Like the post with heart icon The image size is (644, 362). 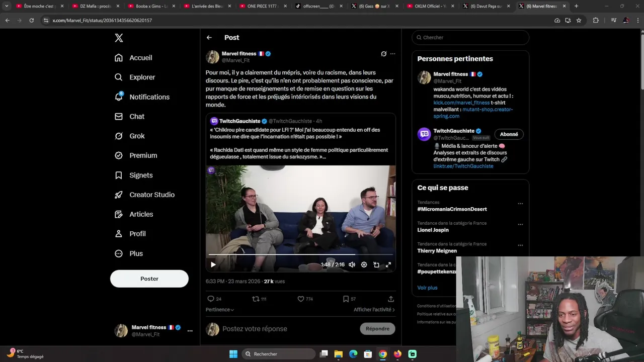pyautogui.click(x=301, y=299)
